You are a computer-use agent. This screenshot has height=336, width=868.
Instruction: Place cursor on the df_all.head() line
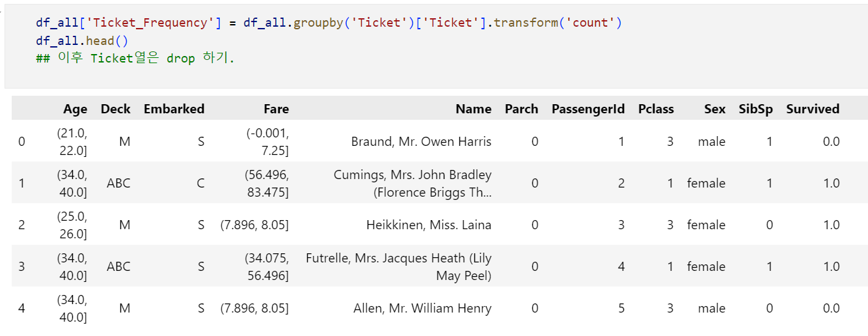pyautogui.click(x=82, y=40)
